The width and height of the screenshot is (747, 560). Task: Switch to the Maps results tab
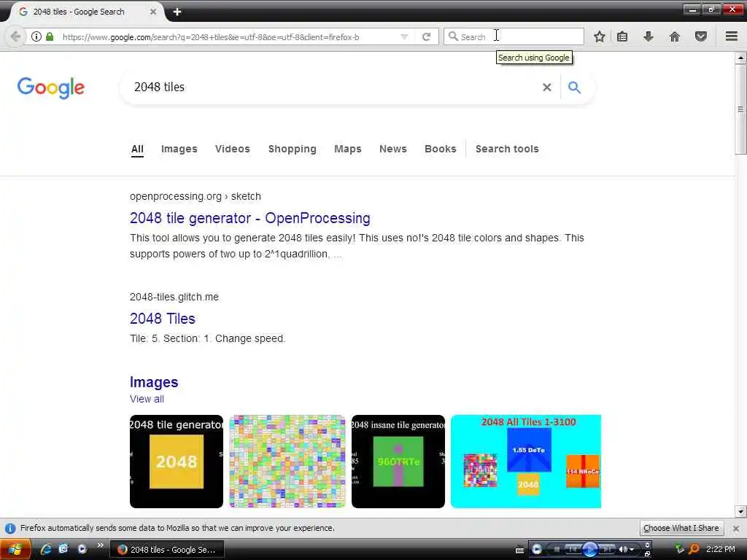(348, 149)
